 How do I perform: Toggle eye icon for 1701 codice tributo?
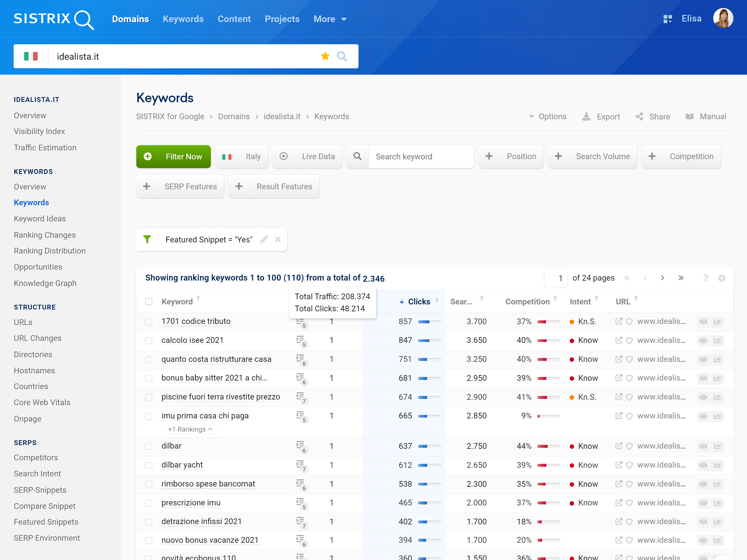tap(703, 321)
